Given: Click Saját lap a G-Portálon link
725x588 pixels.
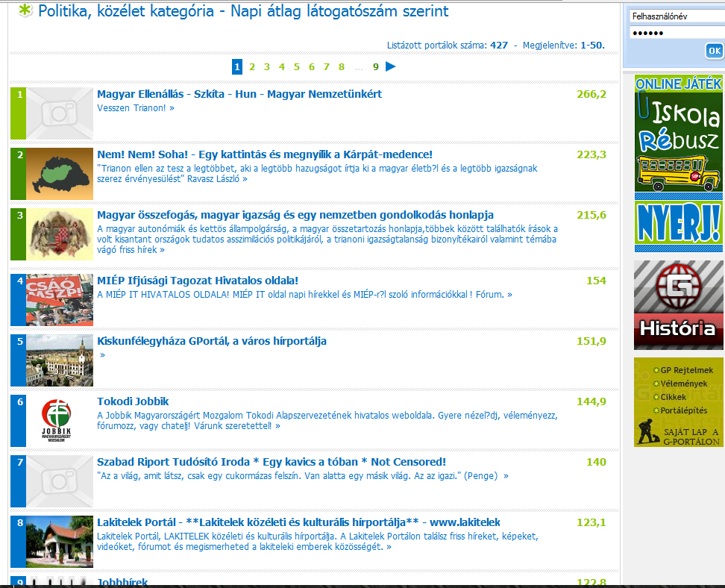Looking at the screenshot, I should (x=691, y=437).
